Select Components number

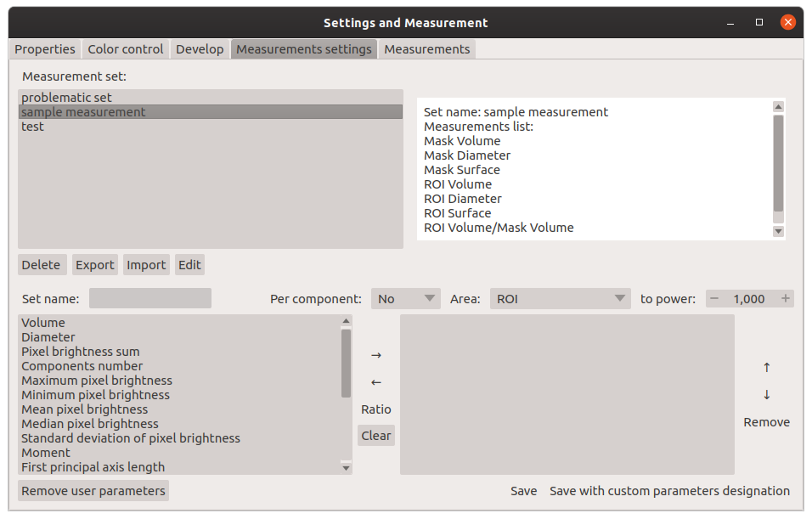(x=180, y=366)
